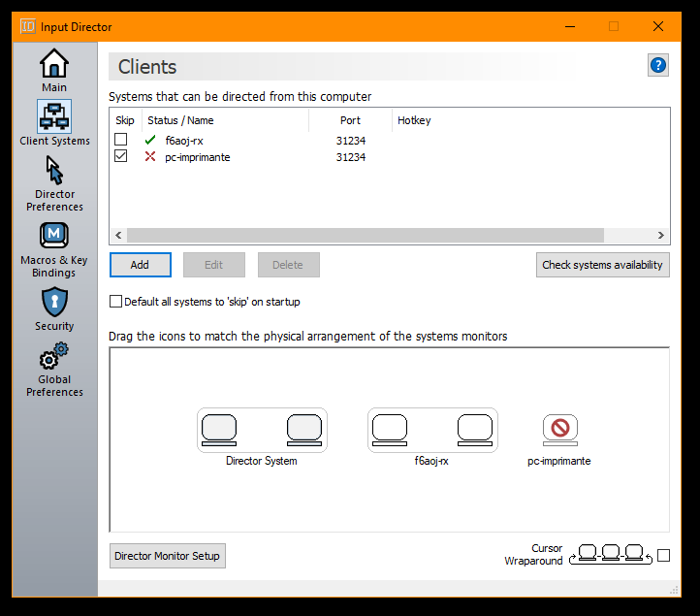Screen dimensions: 700x616
Task: Click the Skip column header
Action: (x=125, y=120)
